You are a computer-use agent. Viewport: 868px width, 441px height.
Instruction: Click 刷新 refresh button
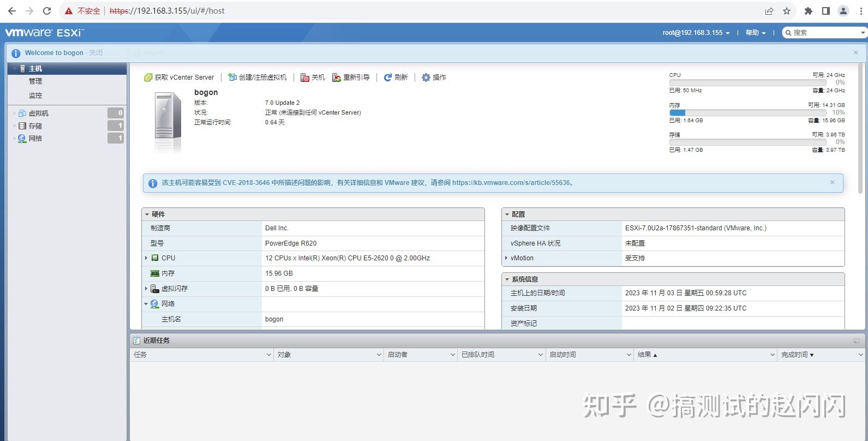pos(396,78)
